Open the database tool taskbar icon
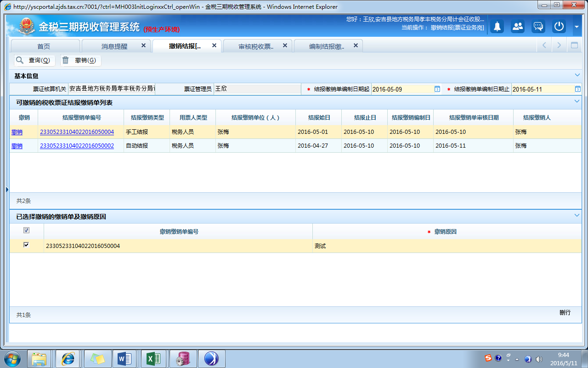This screenshot has width=588, height=368. pyautogui.click(x=183, y=358)
